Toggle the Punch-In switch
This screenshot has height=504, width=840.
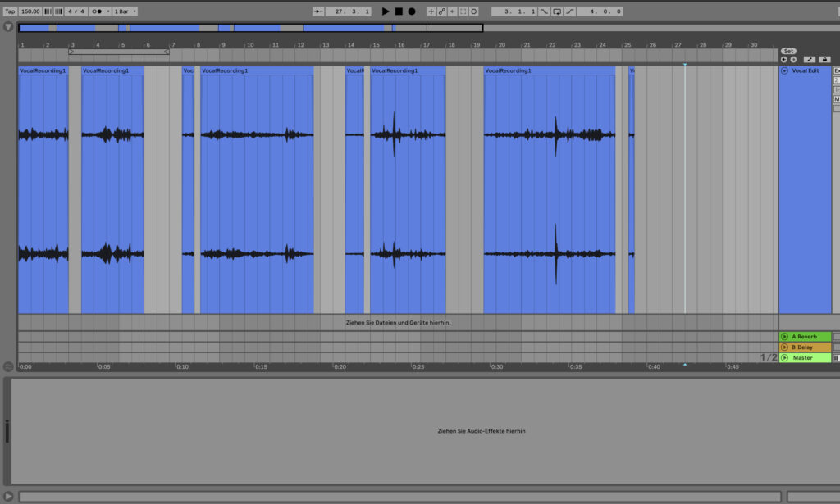point(544,11)
